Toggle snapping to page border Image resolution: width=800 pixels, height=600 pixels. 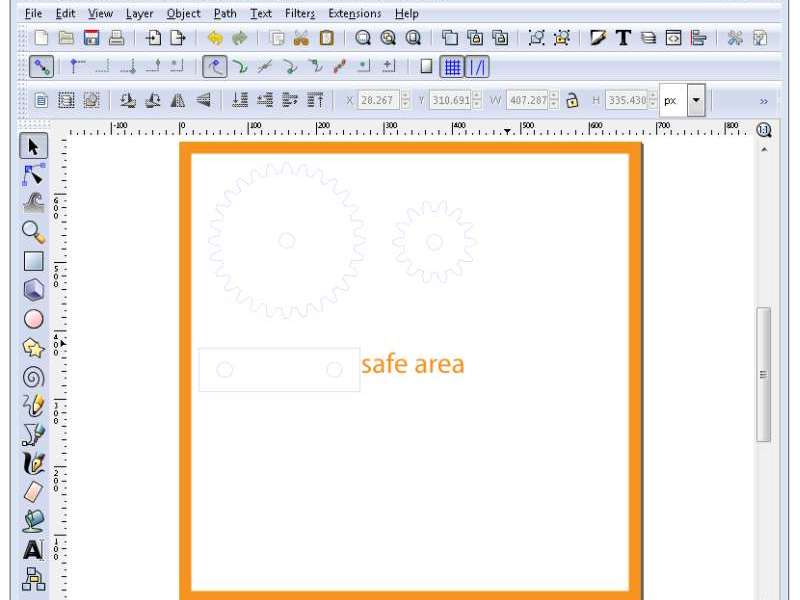point(426,67)
